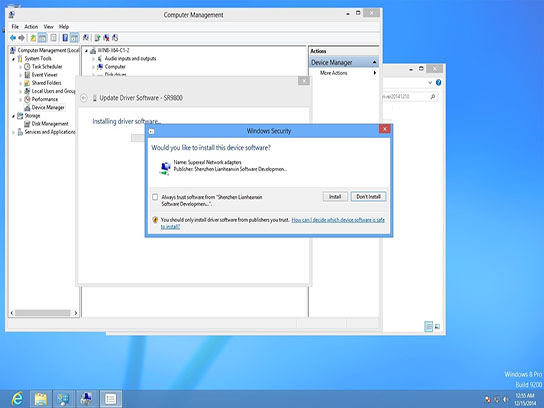This screenshot has width=544, height=408.
Task: Switch to details view in background Explorer window
Action: click(428, 326)
